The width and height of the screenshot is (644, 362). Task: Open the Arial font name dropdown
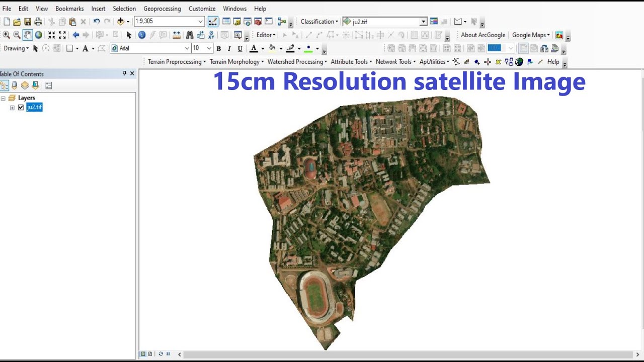pyautogui.click(x=187, y=48)
